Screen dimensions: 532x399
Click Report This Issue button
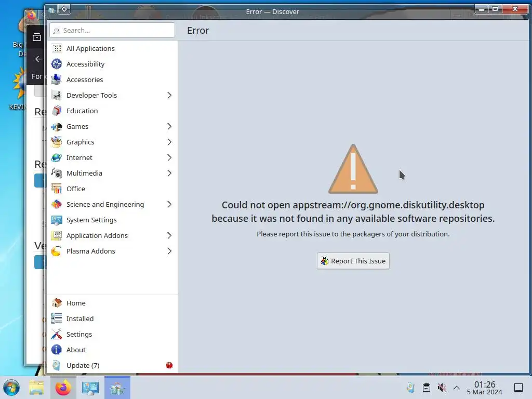pyautogui.click(x=353, y=261)
